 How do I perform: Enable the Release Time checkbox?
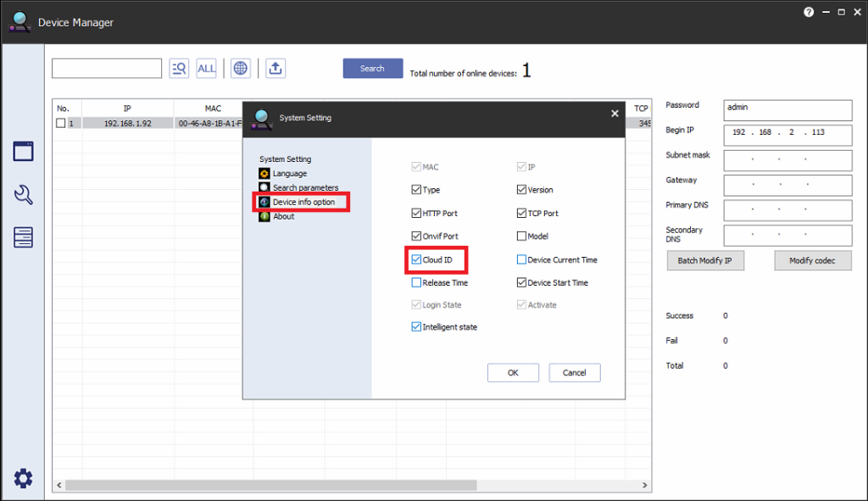416,282
